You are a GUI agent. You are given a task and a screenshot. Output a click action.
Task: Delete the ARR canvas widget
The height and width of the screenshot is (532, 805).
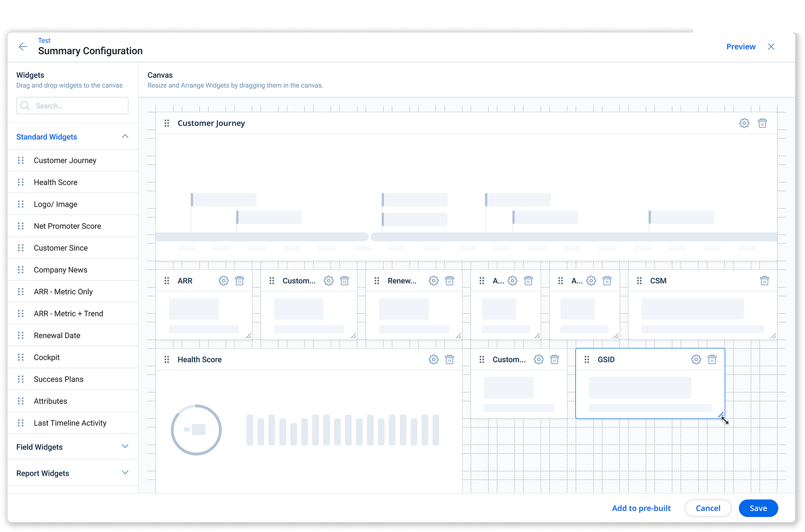coord(239,281)
